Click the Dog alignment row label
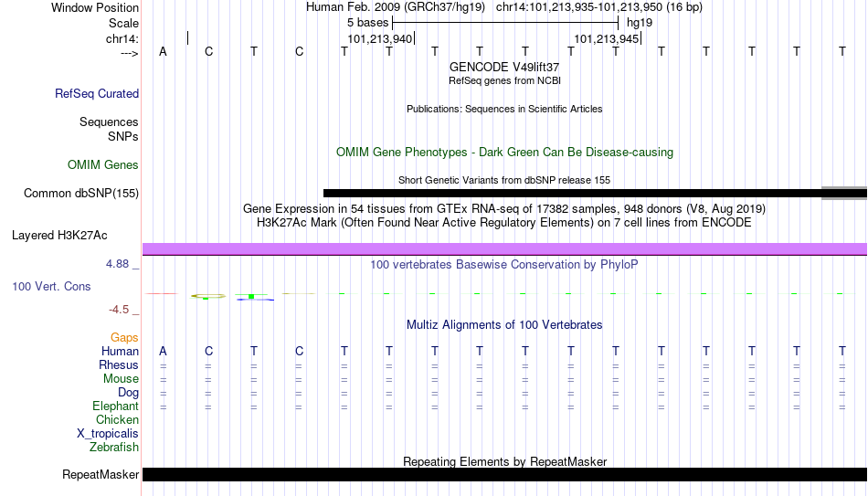The width and height of the screenshot is (868, 496). click(129, 393)
